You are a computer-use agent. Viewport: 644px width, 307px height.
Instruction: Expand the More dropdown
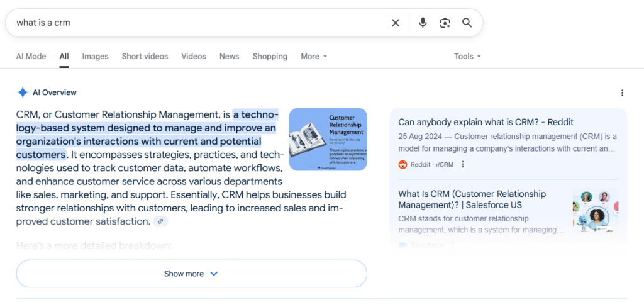pyautogui.click(x=314, y=56)
